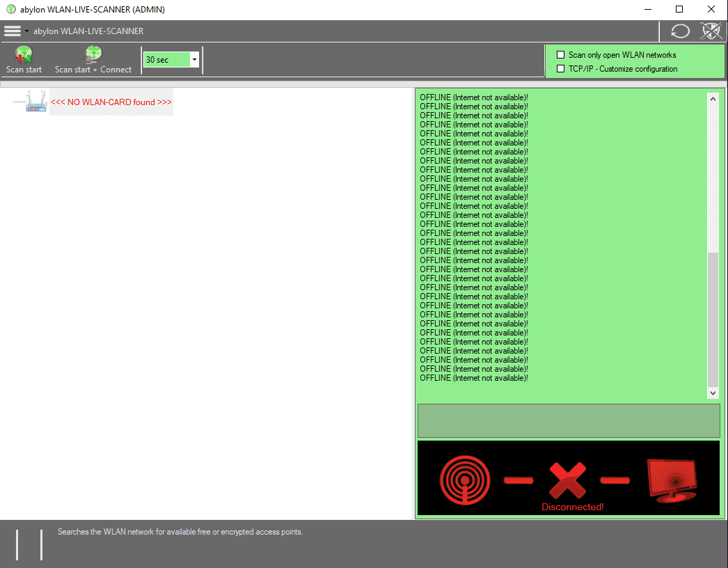Minimize the abylon window
This screenshot has height=568, width=728.
click(648, 9)
